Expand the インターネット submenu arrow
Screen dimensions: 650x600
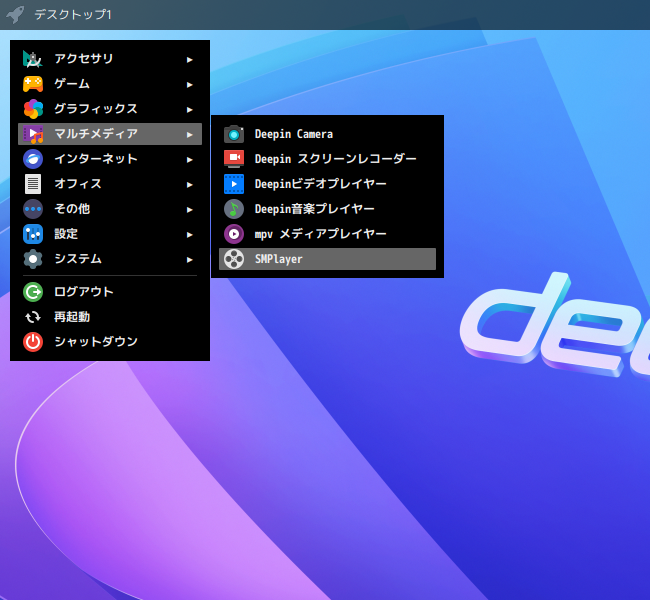(189, 160)
